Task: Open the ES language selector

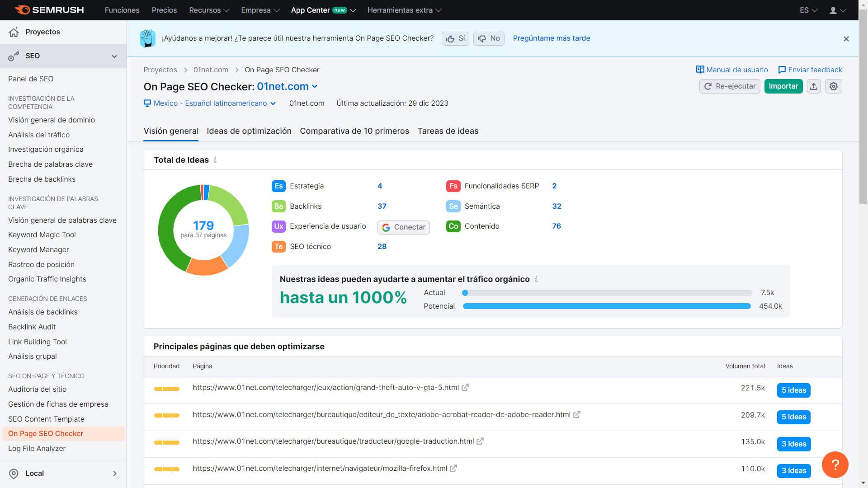Action: pos(808,10)
